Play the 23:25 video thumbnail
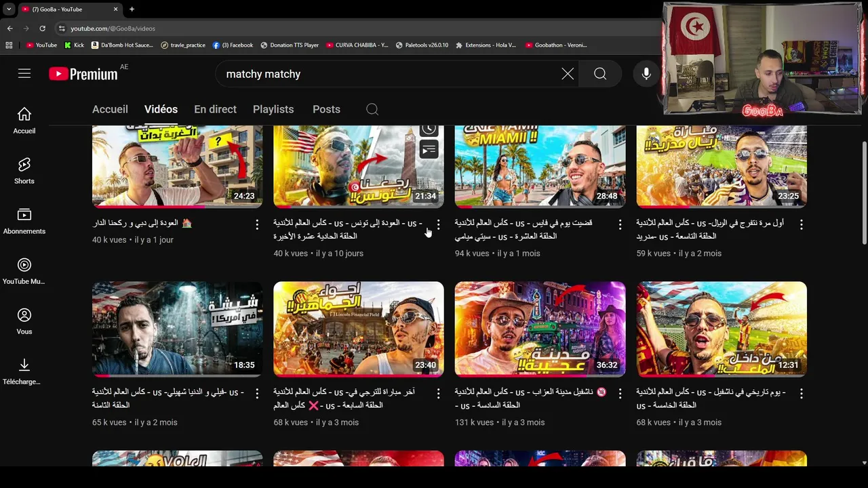The width and height of the screenshot is (868, 488). 722,166
